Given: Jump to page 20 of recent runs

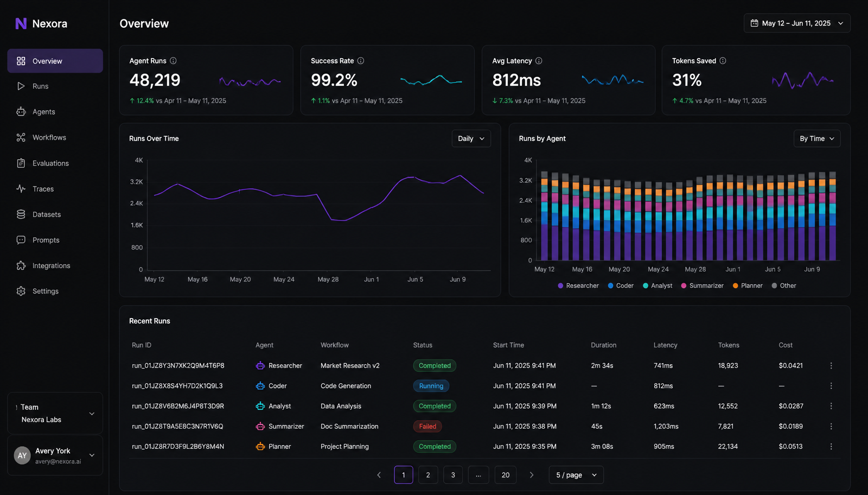Looking at the screenshot, I should pyautogui.click(x=506, y=475).
